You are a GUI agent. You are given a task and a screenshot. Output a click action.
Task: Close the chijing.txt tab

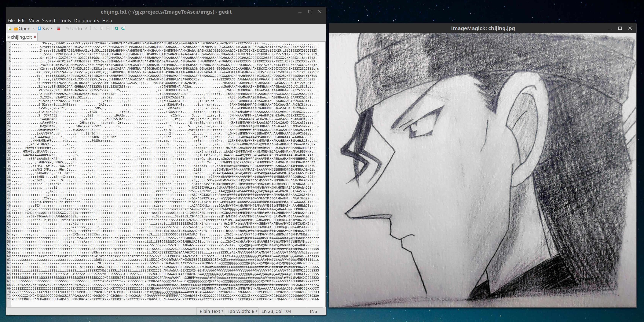pyautogui.click(x=35, y=37)
